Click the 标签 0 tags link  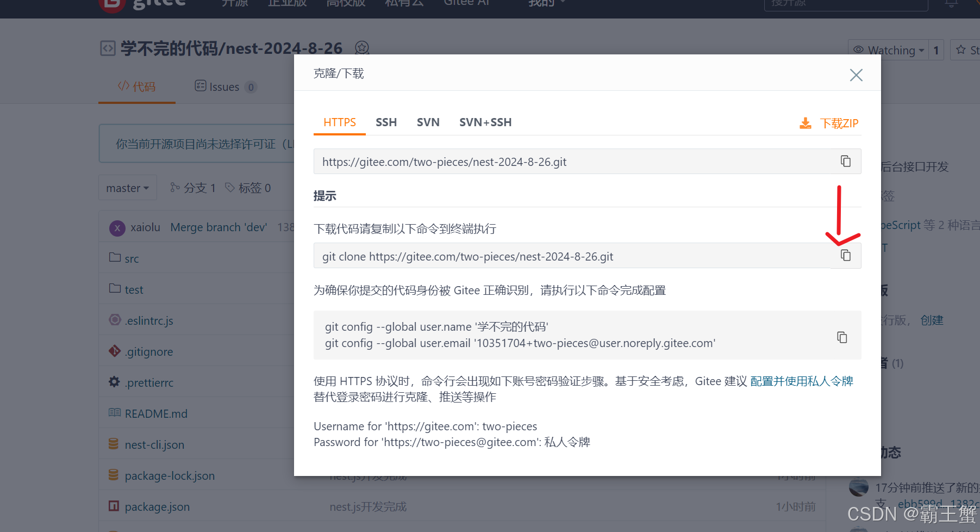tap(248, 188)
